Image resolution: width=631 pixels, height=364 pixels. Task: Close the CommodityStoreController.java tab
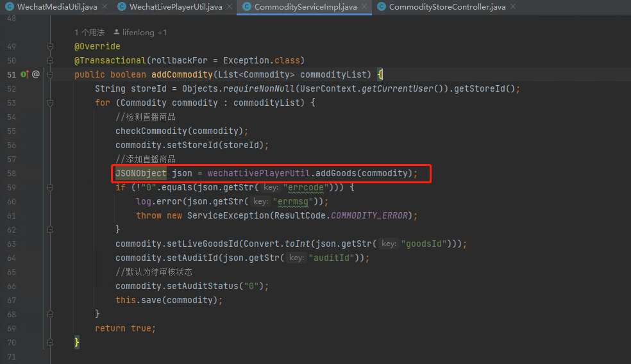(513, 7)
